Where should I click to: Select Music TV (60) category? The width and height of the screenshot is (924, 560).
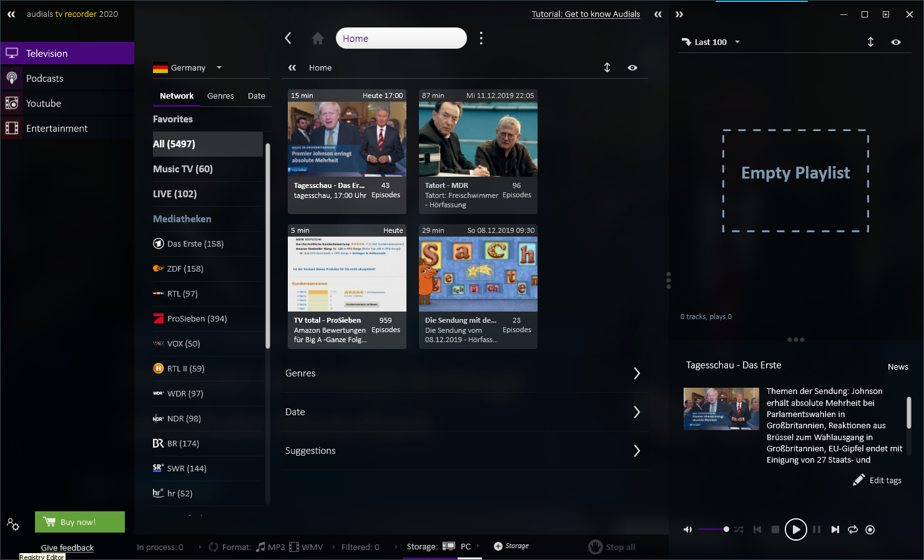208,169
